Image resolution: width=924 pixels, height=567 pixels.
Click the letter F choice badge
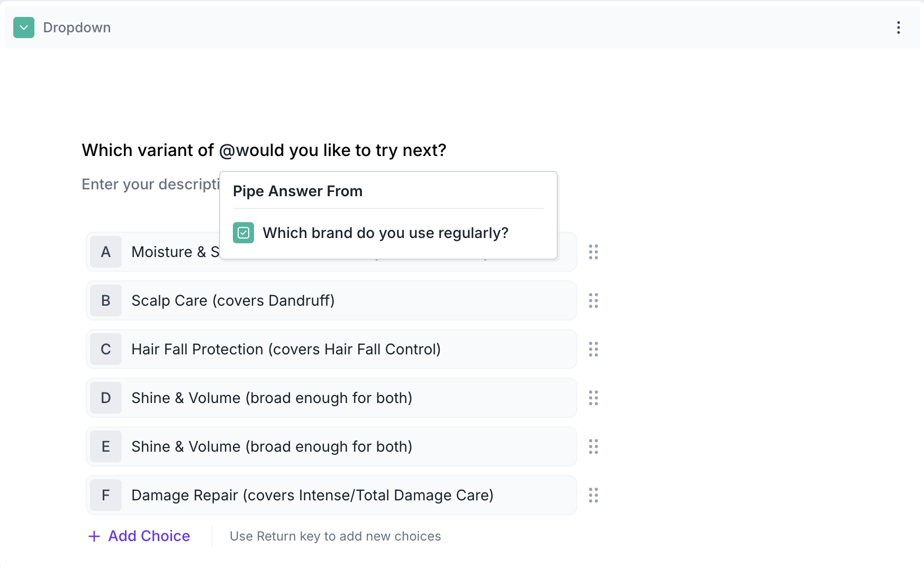106,496
